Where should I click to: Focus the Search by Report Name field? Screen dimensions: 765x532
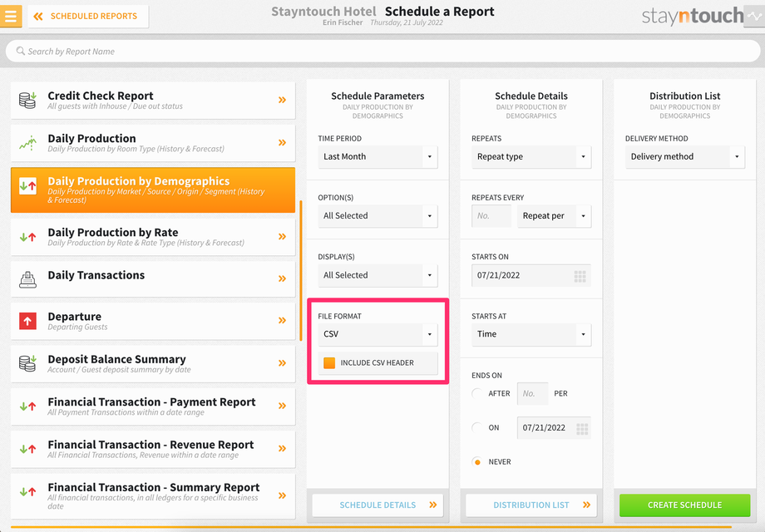coord(382,52)
